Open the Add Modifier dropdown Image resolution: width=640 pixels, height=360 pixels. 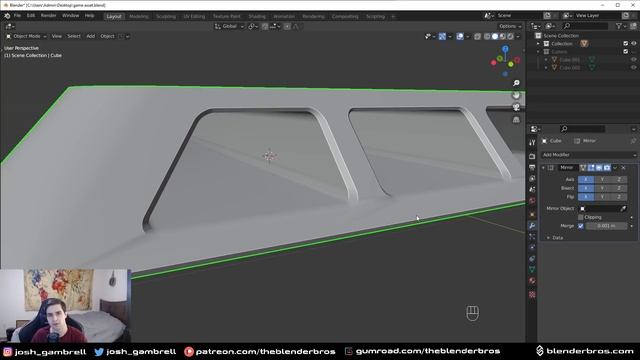[x=589, y=155]
